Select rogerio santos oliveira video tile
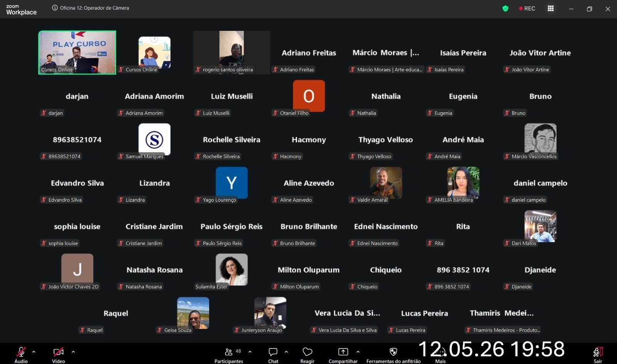This screenshot has width=617, height=364. (x=231, y=52)
